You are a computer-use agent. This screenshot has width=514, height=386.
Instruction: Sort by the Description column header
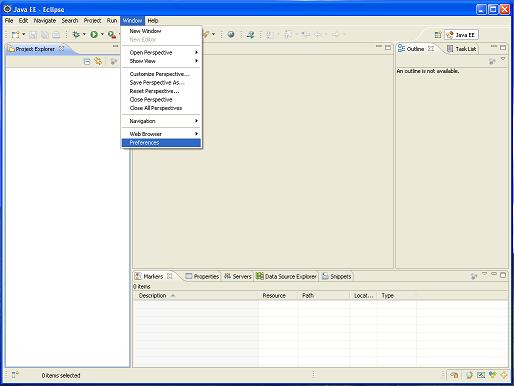[x=196, y=296]
